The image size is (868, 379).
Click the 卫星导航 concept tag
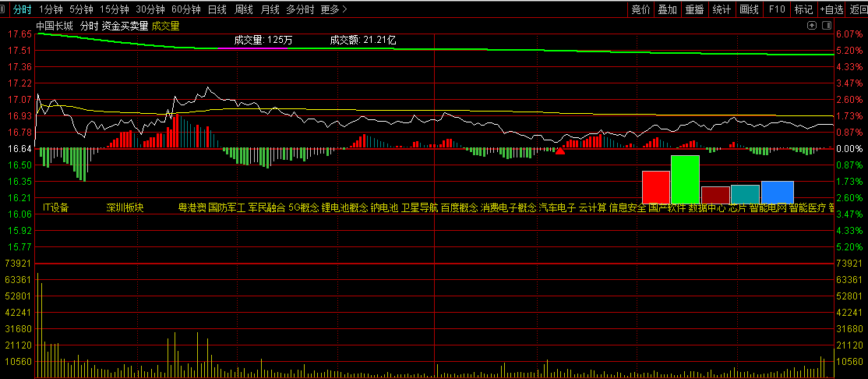pos(420,208)
